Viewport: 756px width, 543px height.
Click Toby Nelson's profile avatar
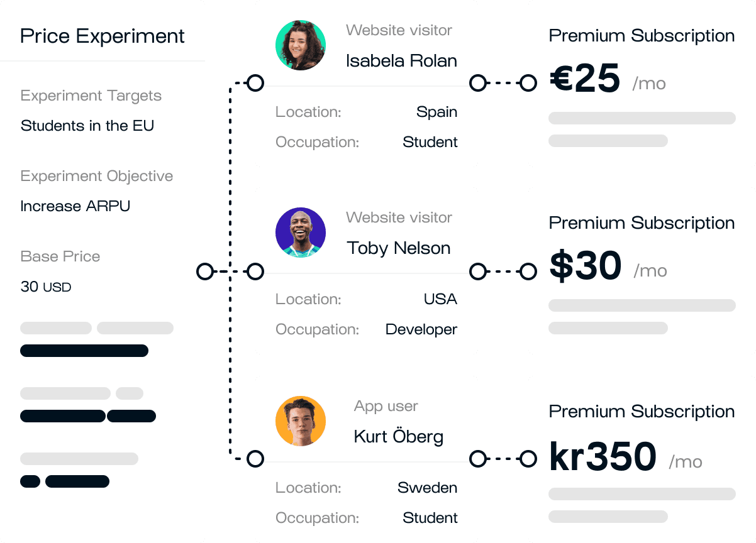[x=301, y=233]
